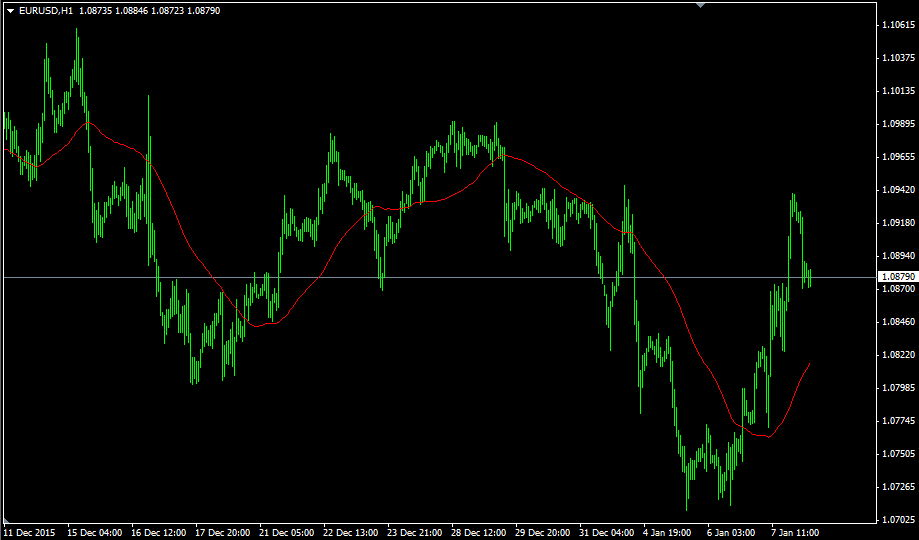Click price axis label 1.09655

coord(898,157)
